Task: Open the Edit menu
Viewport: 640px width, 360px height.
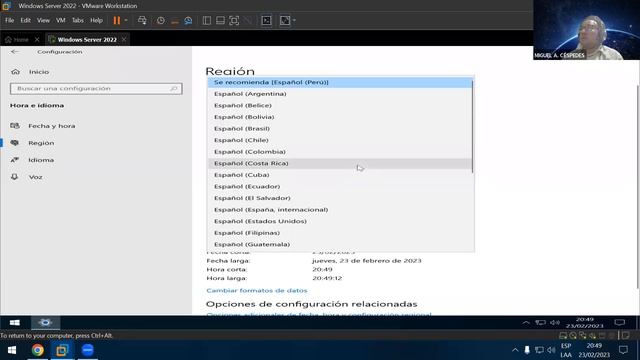Action: click(x=25, y=20)
